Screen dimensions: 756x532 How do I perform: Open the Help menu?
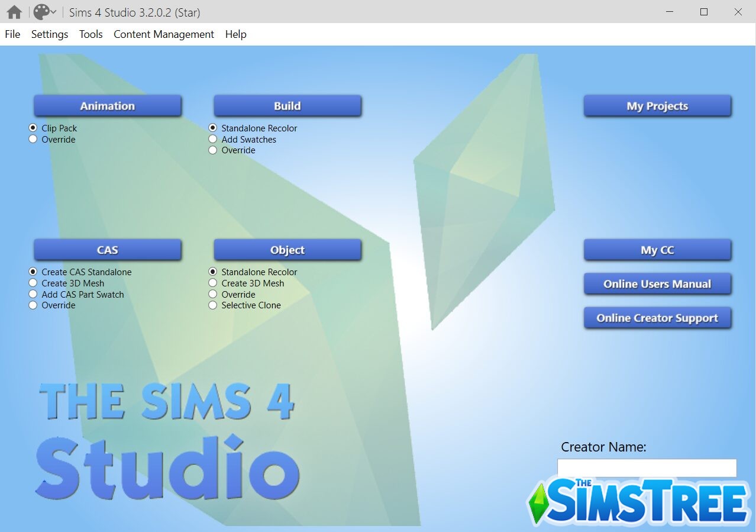235,34
